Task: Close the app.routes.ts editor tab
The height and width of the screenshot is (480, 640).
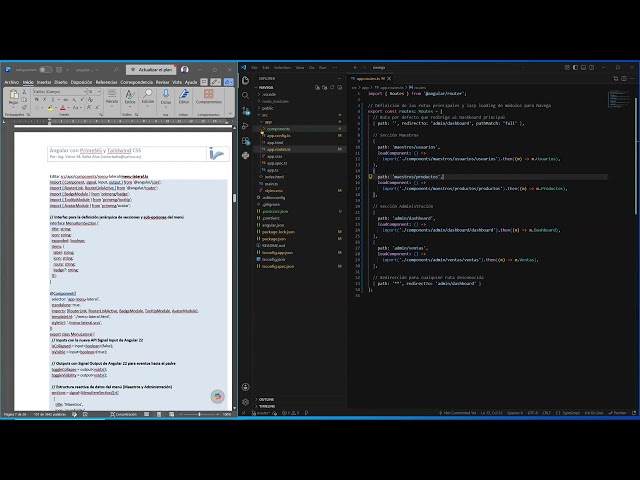Action: (389, 78)
